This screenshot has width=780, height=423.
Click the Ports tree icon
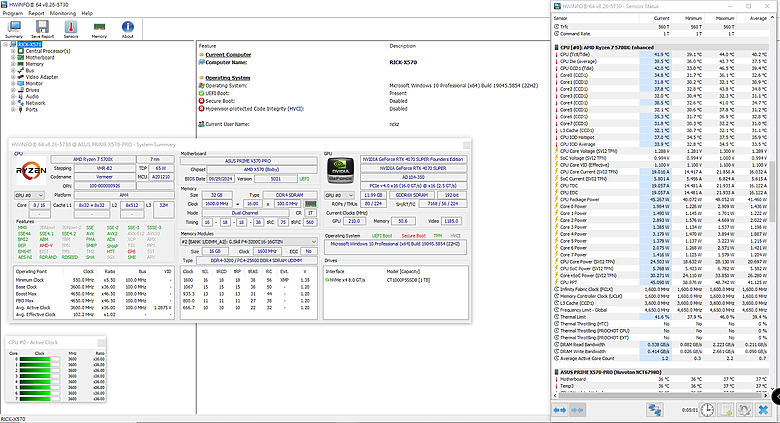click(x=21, y=109)
